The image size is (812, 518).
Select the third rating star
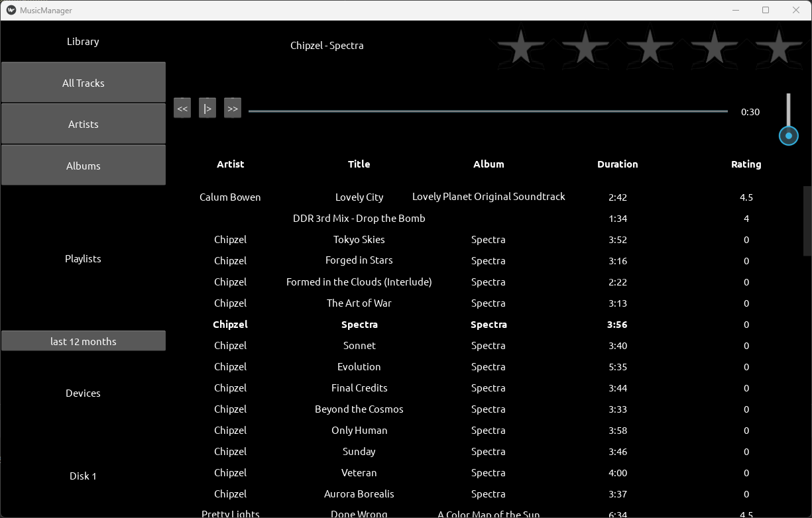pyautogui.click(x=650, y=48)
